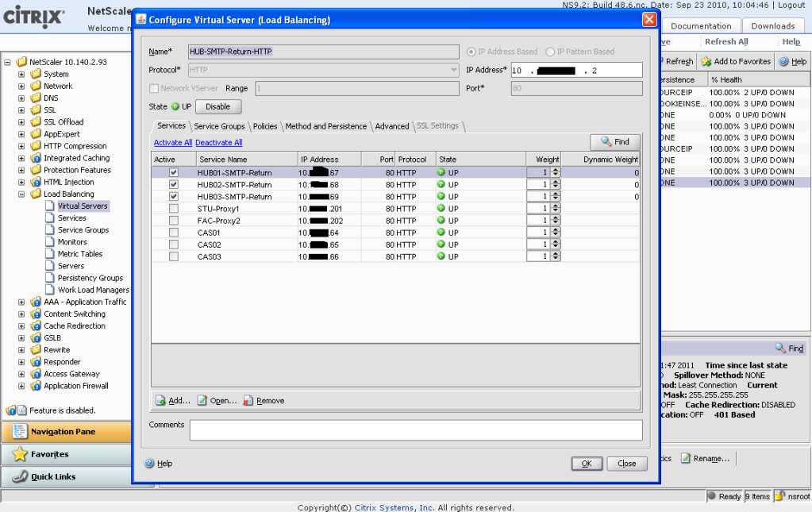Image resolution: width=812 pixels, height=512 pixels.
Task: Click the Application Firewall folder icon
Action: 36,386
